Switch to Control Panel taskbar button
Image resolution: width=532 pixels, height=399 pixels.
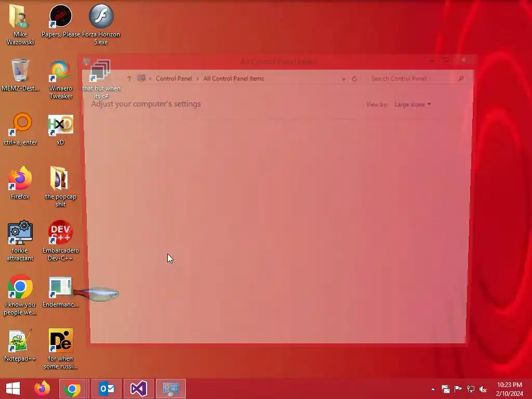tap(170, 389)
